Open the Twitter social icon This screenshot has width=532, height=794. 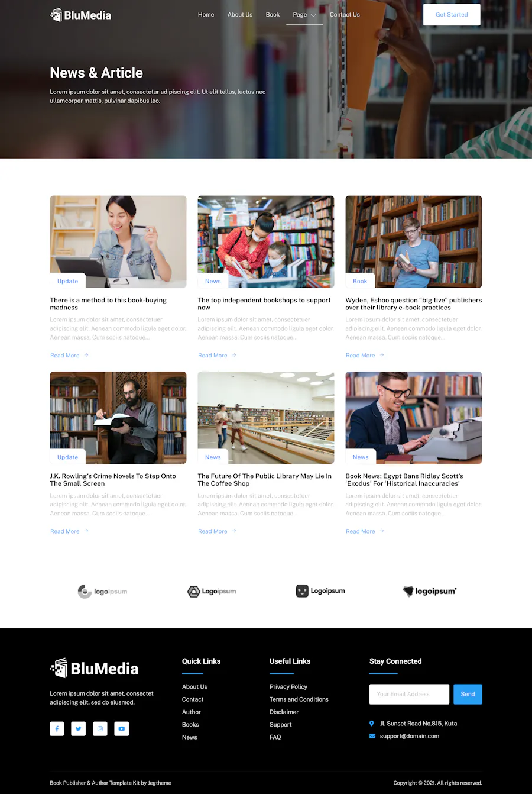79,728
